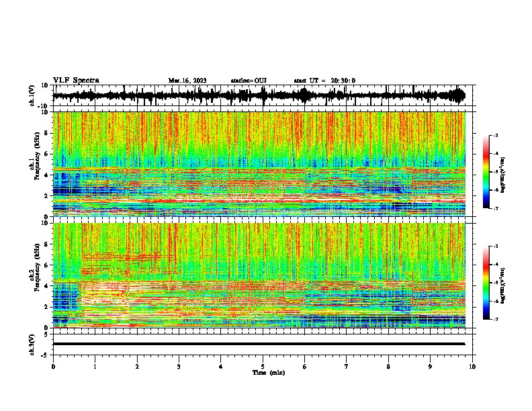Screen dimensions: 532x411
Task: Click the "1" minute tick label
Action: (95, 367)
